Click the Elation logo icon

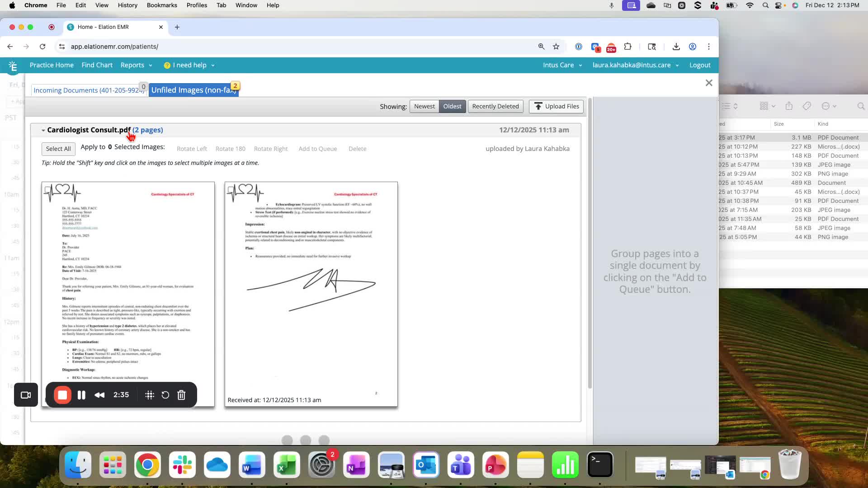coord(13,66)
